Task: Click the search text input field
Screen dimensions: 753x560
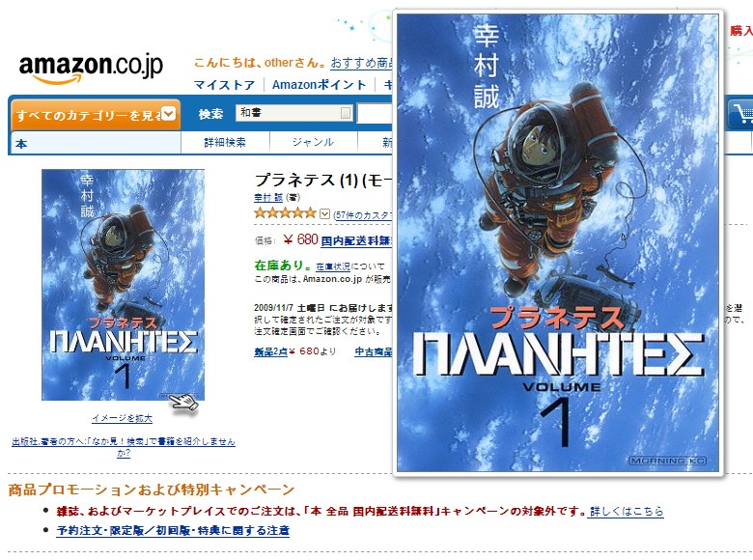Action: coord(375,114)
